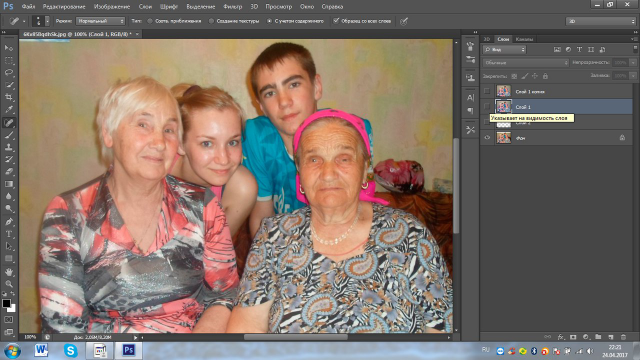The height and width of the screenshot is (360, 640).
Task: Select the Dodge tool
Action: pyautogui.click(x=9, y=209)
